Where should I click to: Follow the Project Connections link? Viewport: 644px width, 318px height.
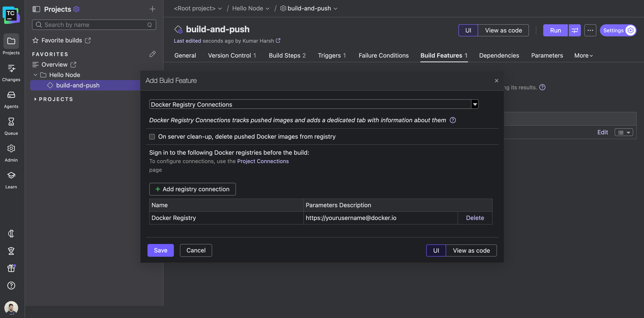click(263, 162)
